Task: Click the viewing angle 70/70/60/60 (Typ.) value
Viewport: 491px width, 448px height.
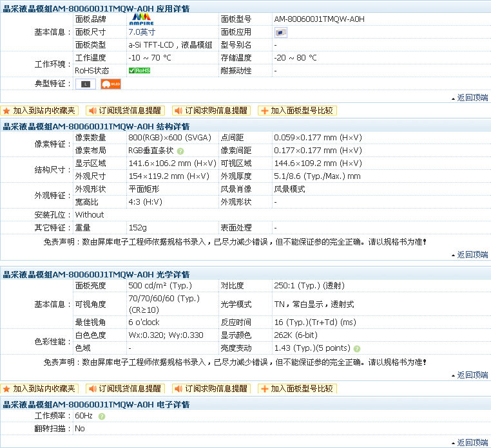Action: click(164, 304)
